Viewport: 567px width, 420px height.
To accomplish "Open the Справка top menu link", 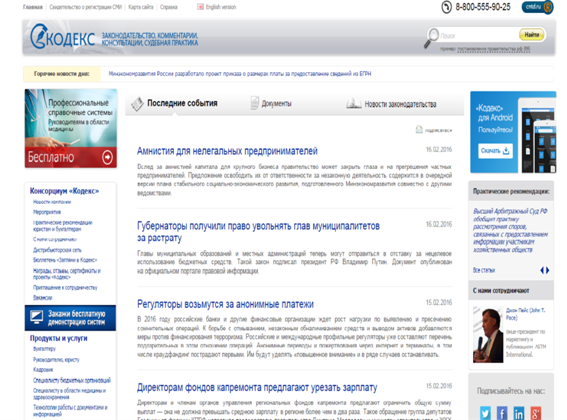I will (x=169, y=7).
